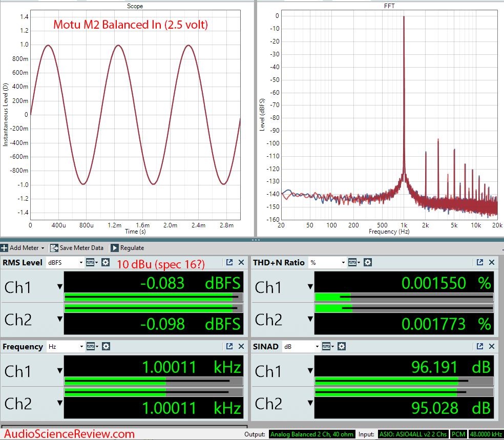Close the RMS Level meter
Screen dimensions: 504x440
pyautogui.click(x=241, y=262)
